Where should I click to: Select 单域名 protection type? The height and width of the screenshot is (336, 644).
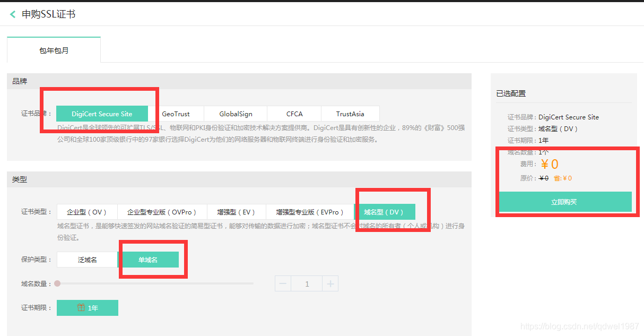(148, 260)
